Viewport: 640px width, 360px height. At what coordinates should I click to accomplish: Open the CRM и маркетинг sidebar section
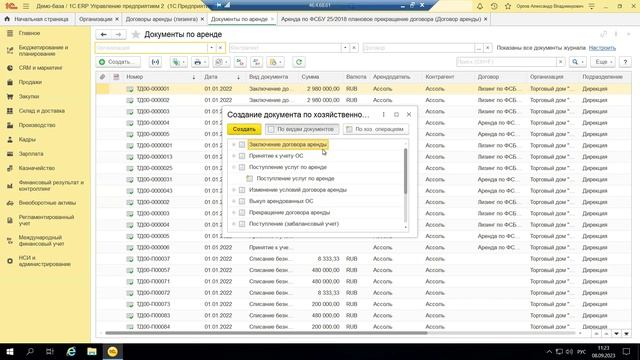[40, 68]
